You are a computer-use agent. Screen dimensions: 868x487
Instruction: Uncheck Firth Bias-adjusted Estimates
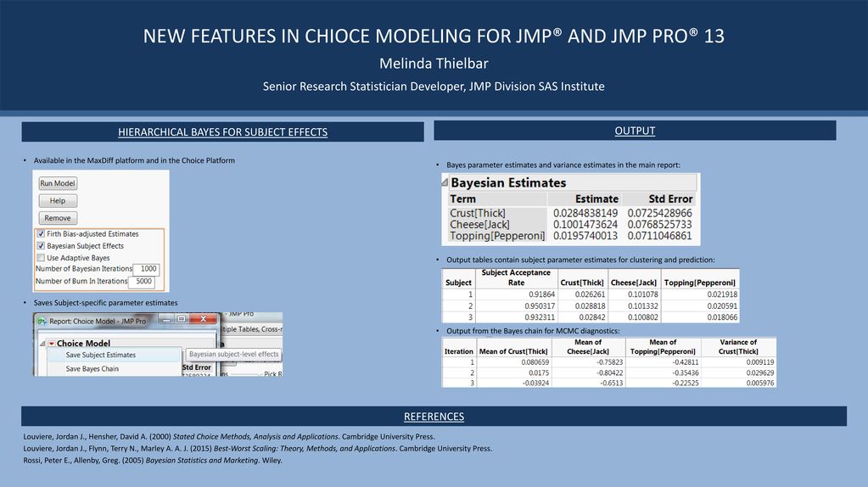coord(41,233)
